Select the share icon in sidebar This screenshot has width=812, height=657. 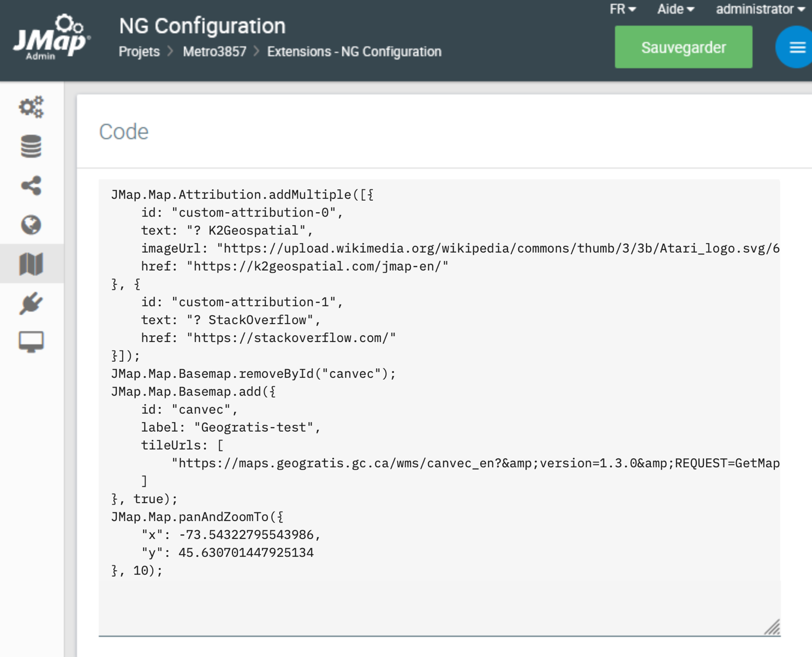tap(31, 186)
